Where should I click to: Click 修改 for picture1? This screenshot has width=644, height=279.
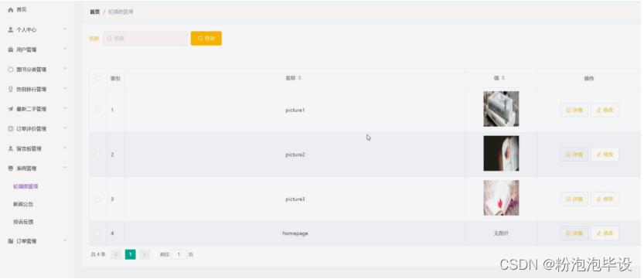tap(605, 110)
